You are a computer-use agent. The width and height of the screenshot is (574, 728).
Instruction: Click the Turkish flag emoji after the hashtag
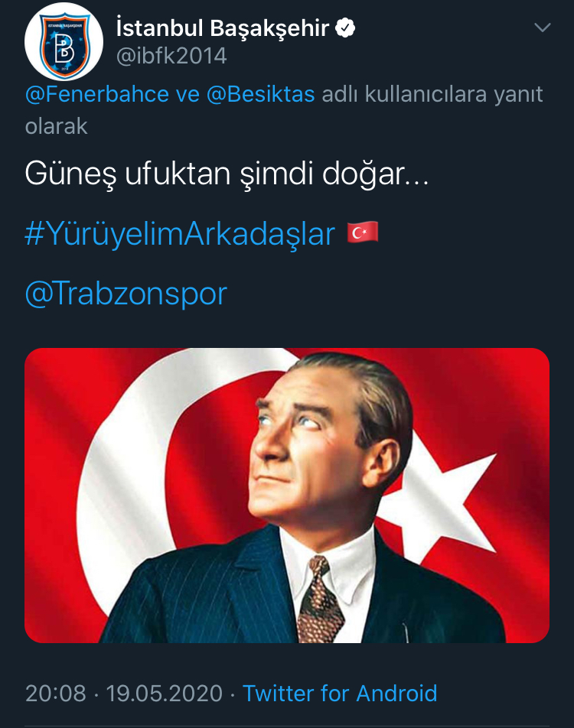[363, 232]
